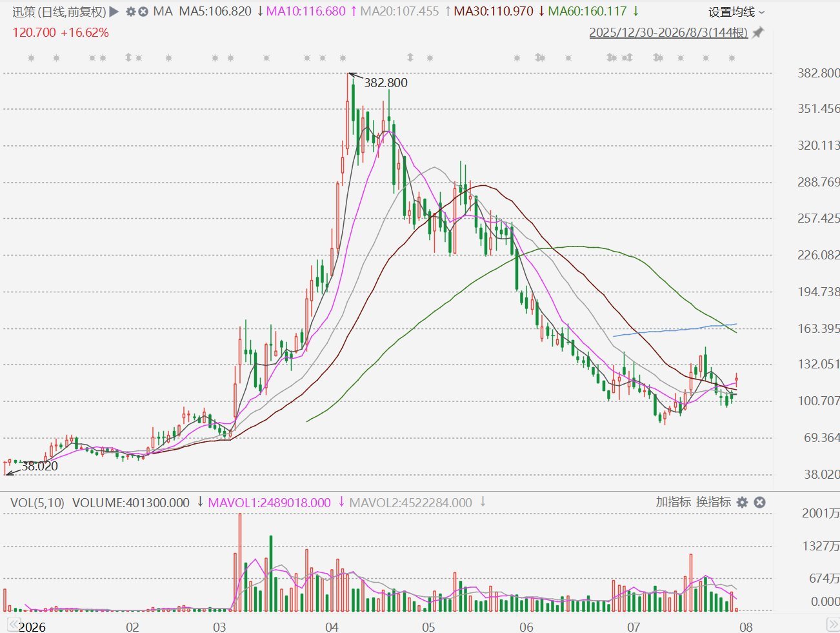Viewport: 840px width, 633px height.
Task: Select the MA5:106.820 value
Action: [x=215, y=12]
